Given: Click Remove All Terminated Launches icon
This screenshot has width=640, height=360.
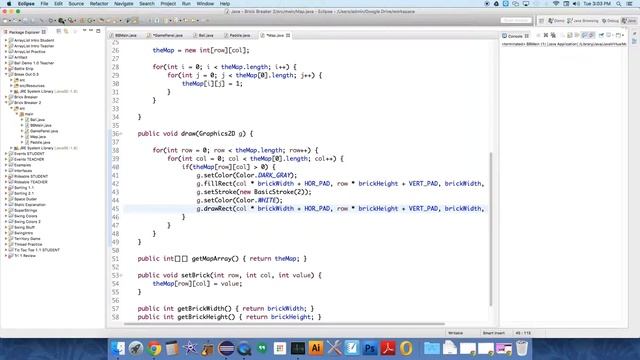Looking at the screenshot, I should 553,36.
